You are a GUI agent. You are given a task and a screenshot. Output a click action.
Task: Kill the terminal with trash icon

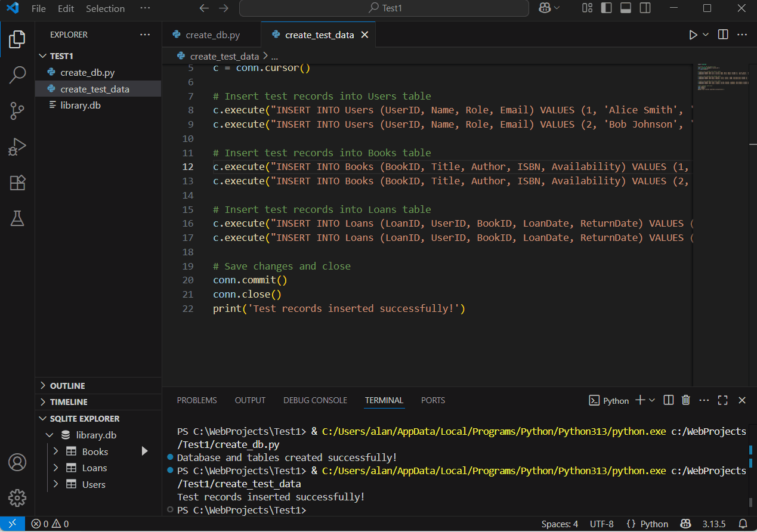coord(686,400)
